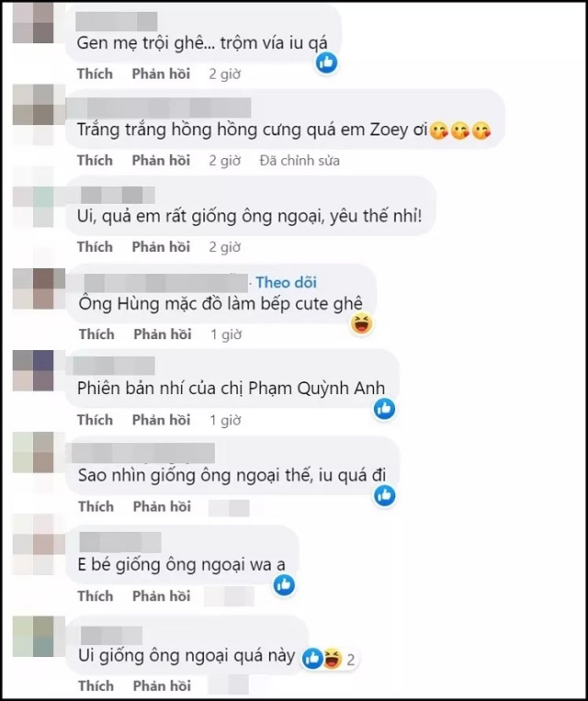Click like reaction icon on 'Phạm Quỳnh Anh' comment
The width and height of the screenshot is (588, 701).
(385, 409)
